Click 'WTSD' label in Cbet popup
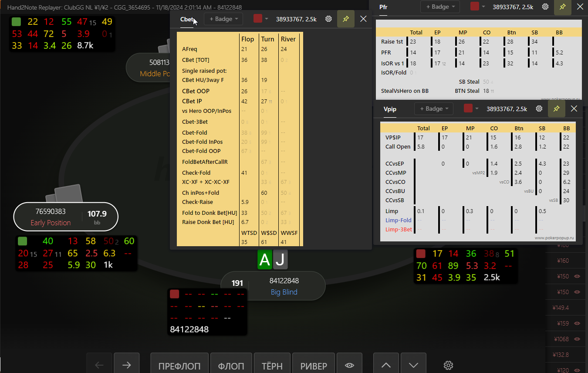This screenshot has height=373, width=588. point(248,233)
